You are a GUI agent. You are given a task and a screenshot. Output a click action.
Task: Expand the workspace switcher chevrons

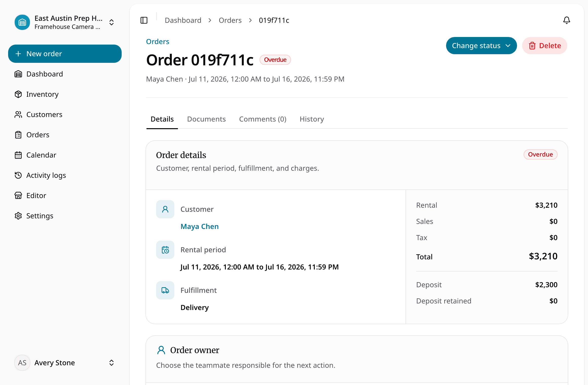(x=112, y=22)
